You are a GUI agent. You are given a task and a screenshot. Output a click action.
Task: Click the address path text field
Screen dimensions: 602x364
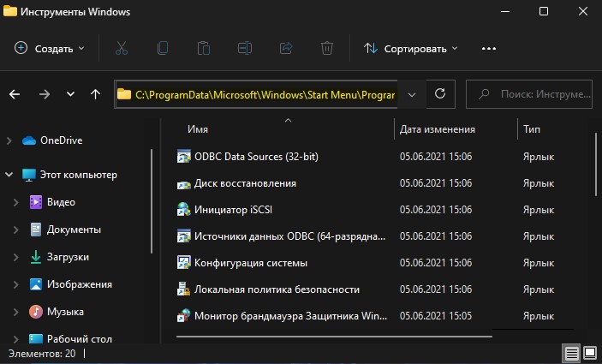point(265,94)
